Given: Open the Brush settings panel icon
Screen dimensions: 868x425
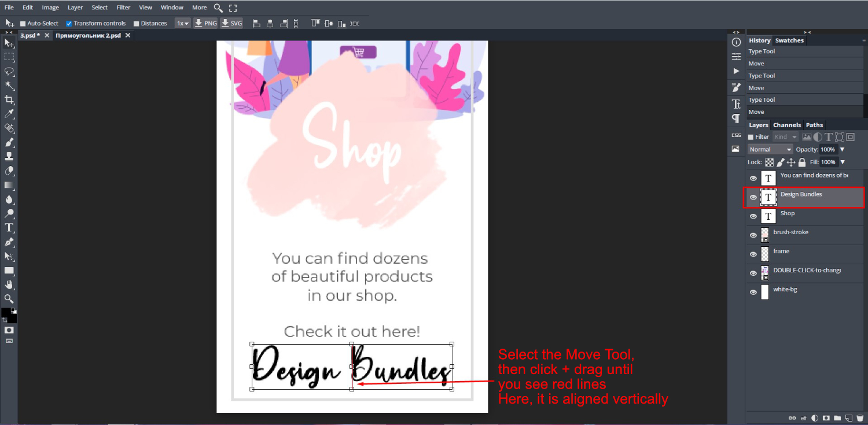Looking at the screenshot, I should 736,87.
